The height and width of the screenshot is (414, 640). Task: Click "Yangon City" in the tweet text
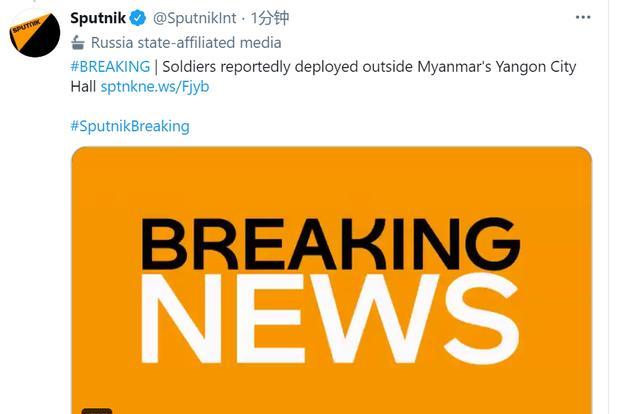click(x=529, y=66)
